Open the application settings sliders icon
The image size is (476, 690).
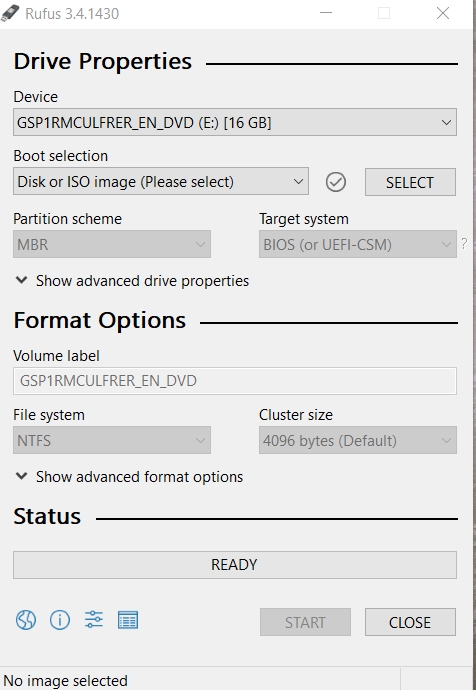[94, 620]
